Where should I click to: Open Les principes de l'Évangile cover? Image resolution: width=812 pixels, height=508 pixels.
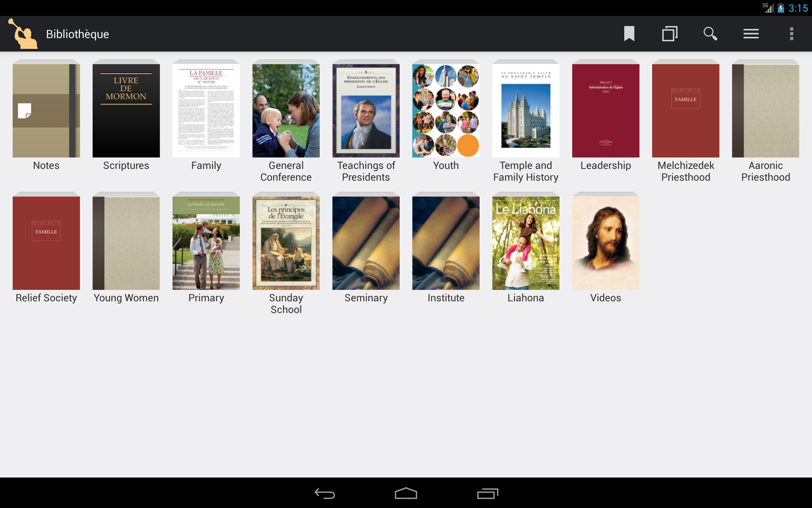click(x=286, y=243)
